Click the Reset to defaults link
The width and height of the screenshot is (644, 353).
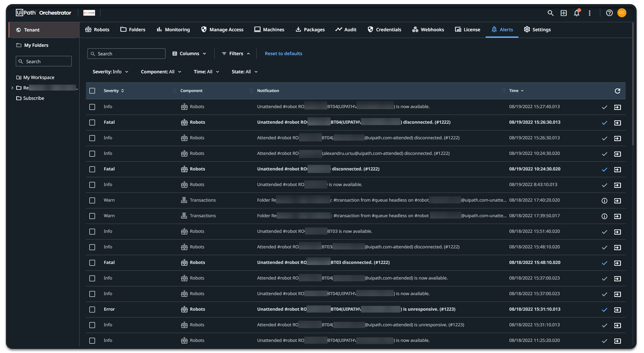pyautogui.click(x=283, y=53)
